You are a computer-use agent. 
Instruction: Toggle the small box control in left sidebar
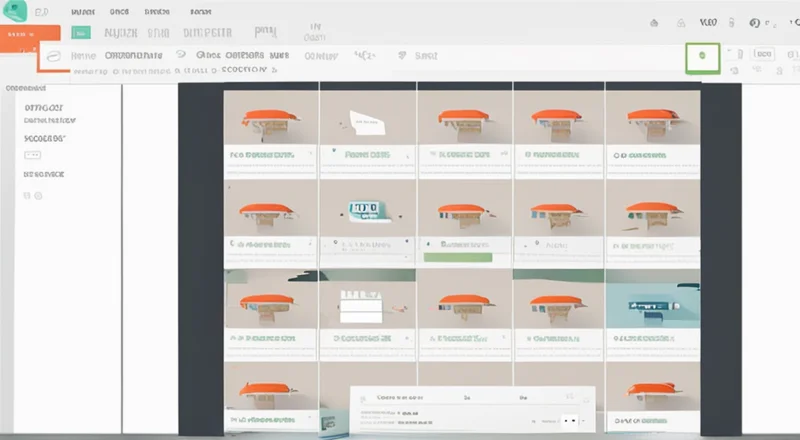pos(32,156)
